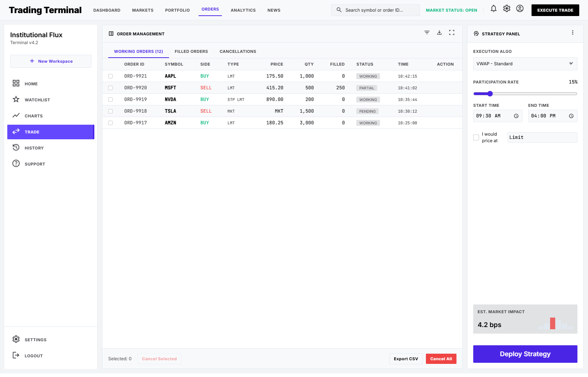Click the Logout exit icon
This screenshot has height=377, width=588.
pos(16,355)
